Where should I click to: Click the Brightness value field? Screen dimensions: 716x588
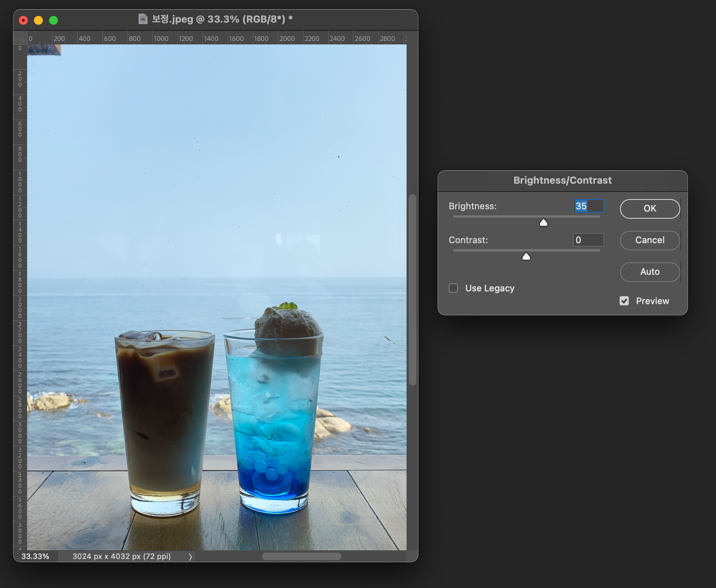(x=588, y=206)
